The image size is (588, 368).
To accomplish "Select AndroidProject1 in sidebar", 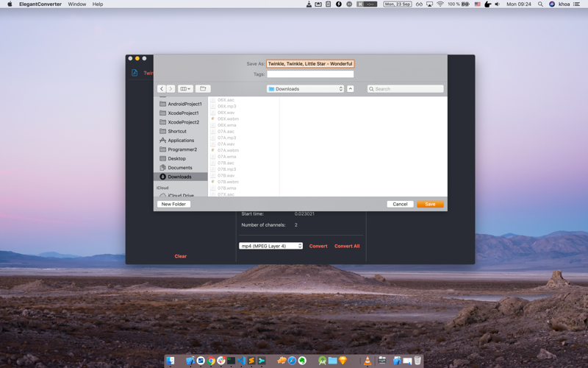I will (180, 104).
